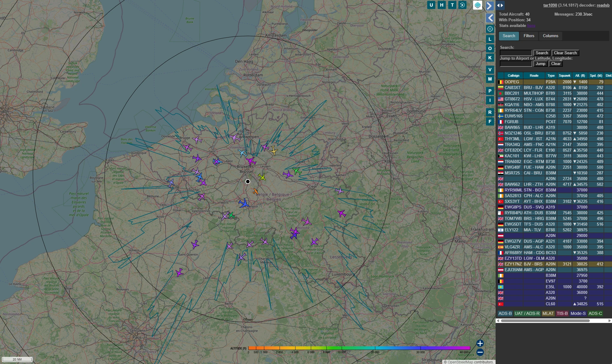Click the F map button

point(490,122)
